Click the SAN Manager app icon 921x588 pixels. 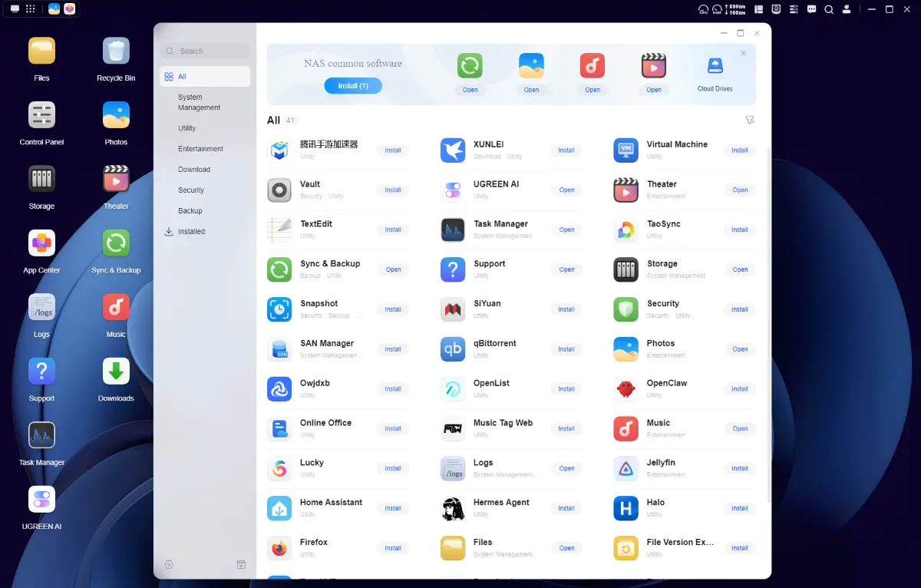tap(279, 349)
